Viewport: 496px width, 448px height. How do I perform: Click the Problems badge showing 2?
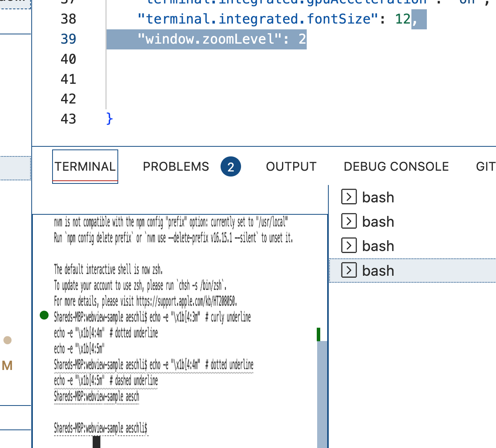[231, 166]
